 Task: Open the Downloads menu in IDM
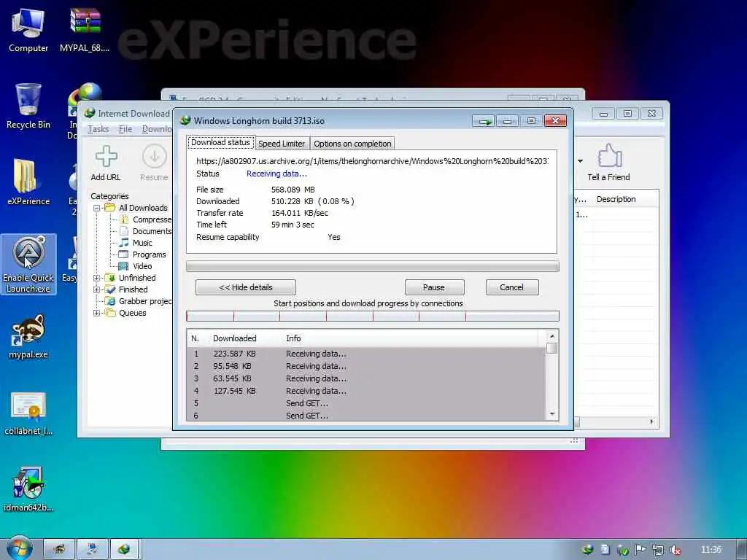tap(156, 129)
